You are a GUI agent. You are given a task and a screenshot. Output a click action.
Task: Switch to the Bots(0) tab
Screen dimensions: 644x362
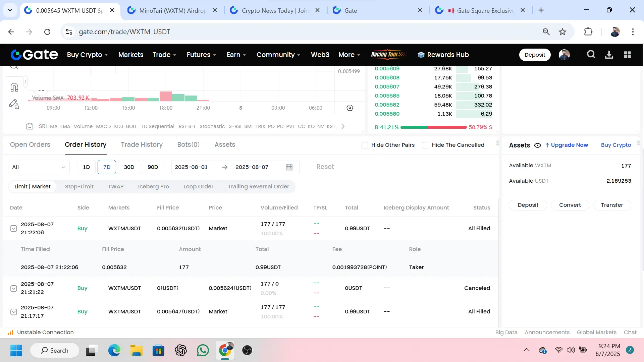(x=188, y=145)
